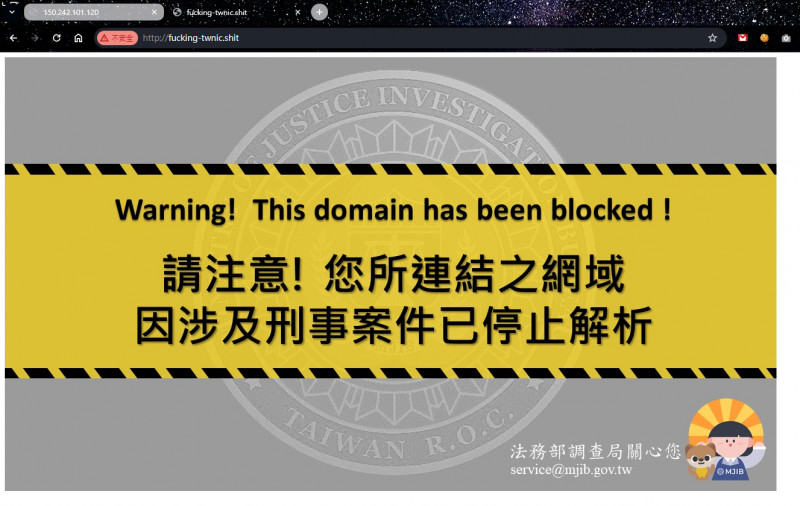800x506 pixels.
Task: Click the forward navigation arrow
Action: pyautogui.click(x=35, y=38)
